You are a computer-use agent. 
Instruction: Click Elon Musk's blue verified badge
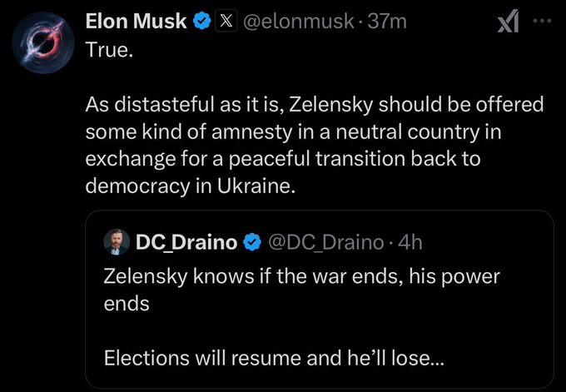(x=201, y=22)
